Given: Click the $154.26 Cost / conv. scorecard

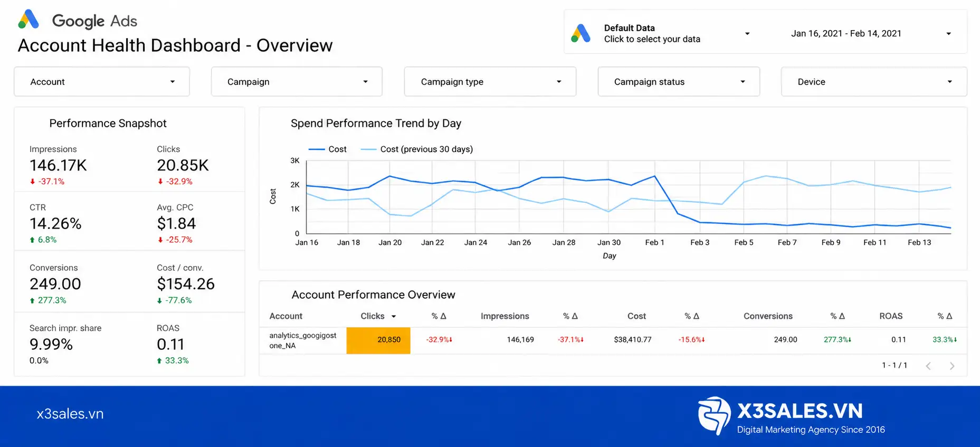Looking at the screenshot, I should [186, 284].
